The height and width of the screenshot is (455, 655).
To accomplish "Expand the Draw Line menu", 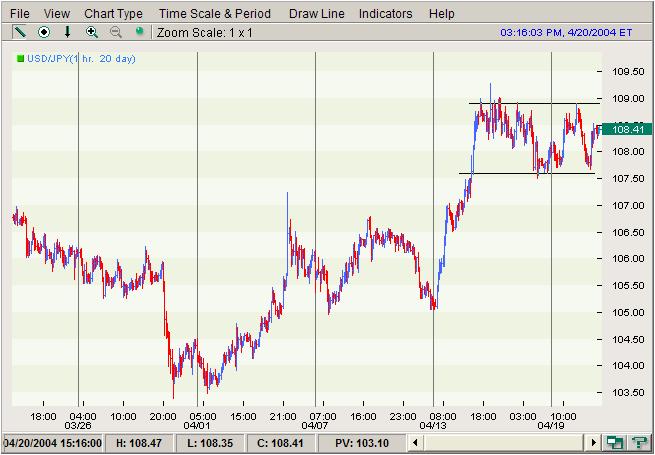I will [317, 14].
